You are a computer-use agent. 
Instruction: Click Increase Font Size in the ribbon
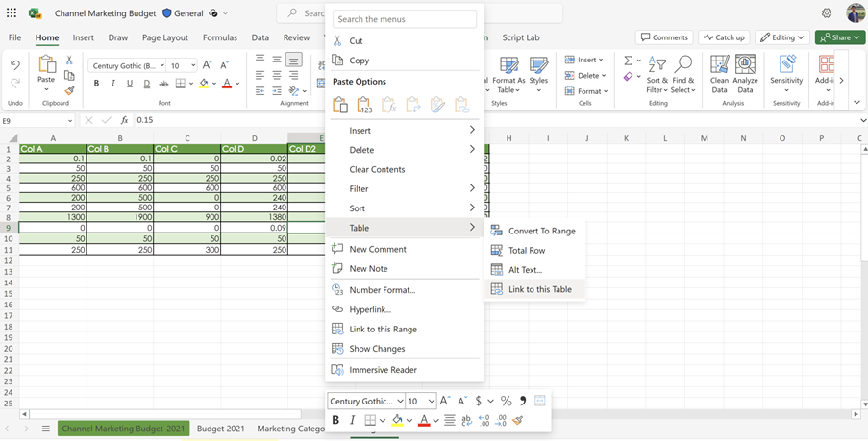click(207, 65)
